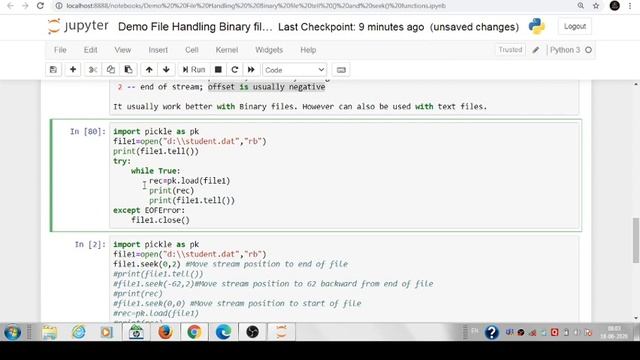Viewport: 640px width, 360px height.
Task: Open Microsoft Edge from taskbar
Action: (223, 332)
